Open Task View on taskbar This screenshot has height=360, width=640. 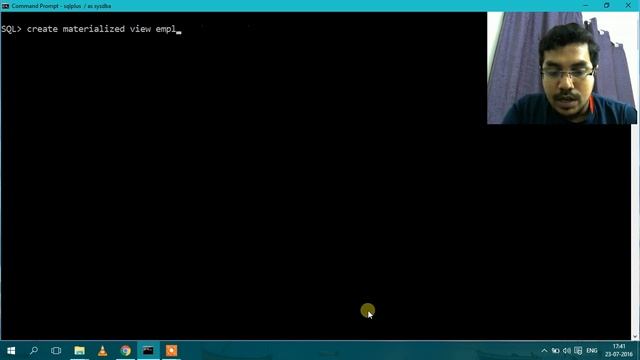56,351
